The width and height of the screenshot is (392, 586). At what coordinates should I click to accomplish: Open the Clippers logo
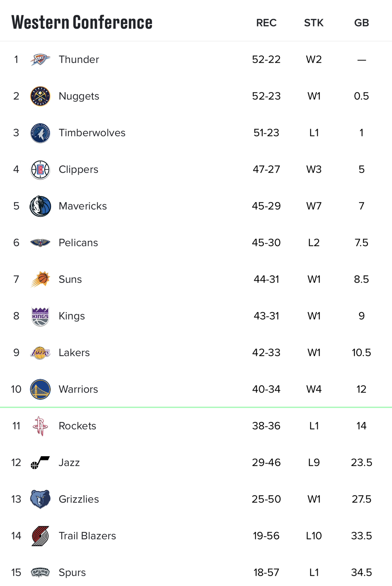click(40, 170)
